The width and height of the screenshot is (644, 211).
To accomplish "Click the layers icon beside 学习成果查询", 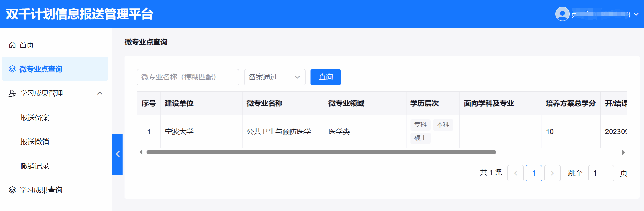I will click(12, 190).
